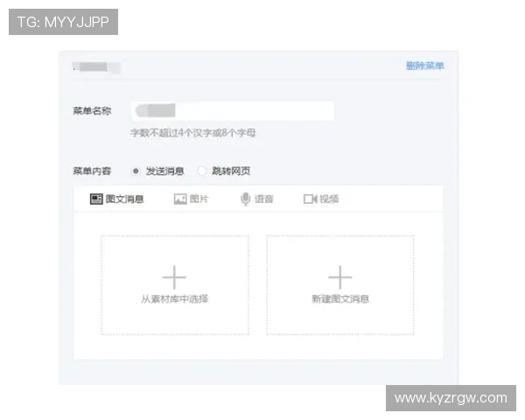Viewport: 525px width, 420px height.
Task: Click the 删除菜单 link
Action: pyautogui.click(x=425, y=66)
